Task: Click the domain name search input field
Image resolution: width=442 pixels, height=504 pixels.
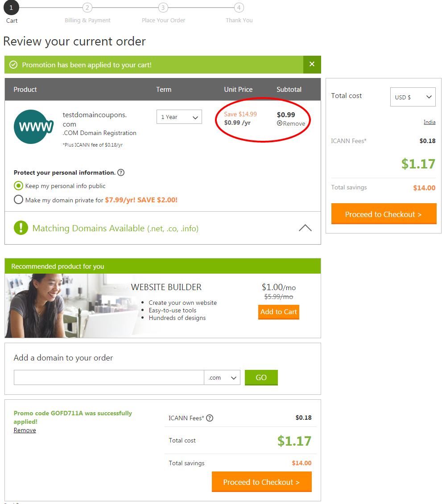Action: [109, 378]
